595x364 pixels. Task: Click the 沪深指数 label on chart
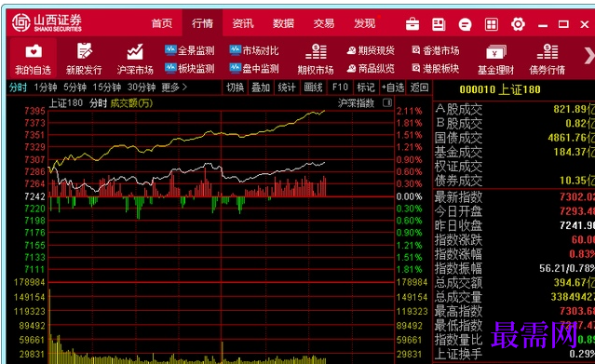click(x=356, y=102)
